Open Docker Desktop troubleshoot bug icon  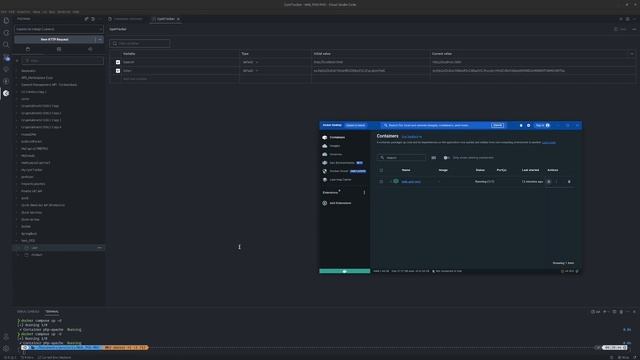click(521, 126)
